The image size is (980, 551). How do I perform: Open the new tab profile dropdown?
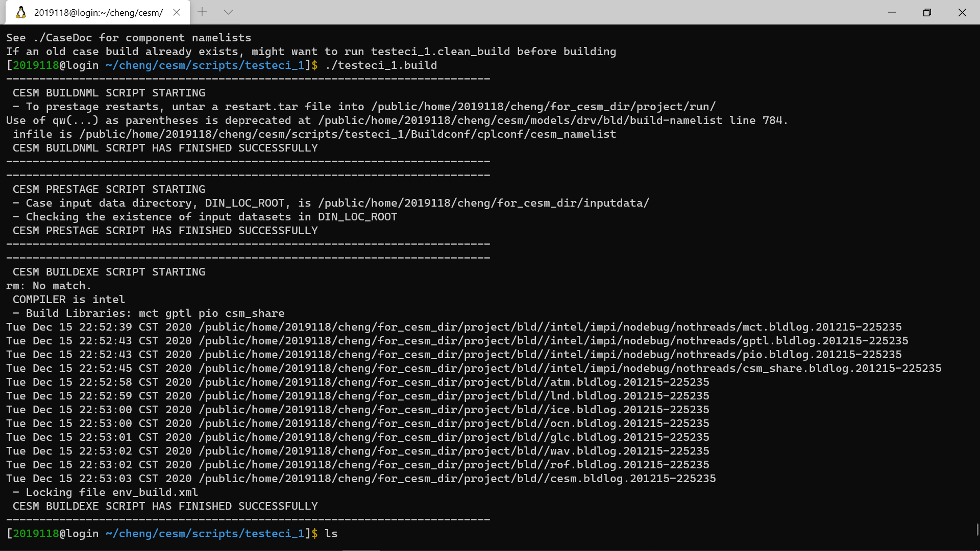[228, 12]
